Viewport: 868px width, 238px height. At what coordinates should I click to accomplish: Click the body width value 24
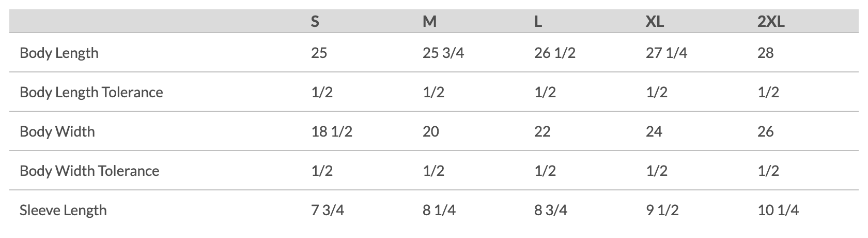pyautogui.click(x=654, y=131)
